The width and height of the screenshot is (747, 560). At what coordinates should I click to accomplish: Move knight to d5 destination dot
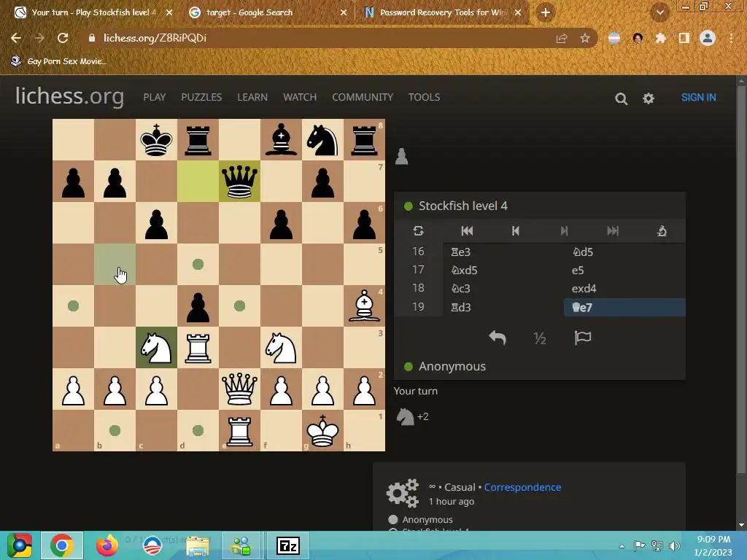tap(198, 264)
